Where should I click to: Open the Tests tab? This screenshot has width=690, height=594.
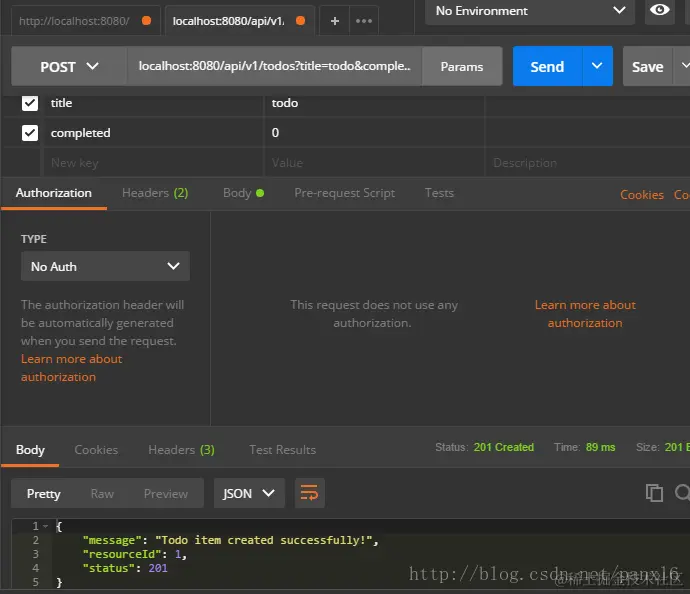[x=439, y=193]
